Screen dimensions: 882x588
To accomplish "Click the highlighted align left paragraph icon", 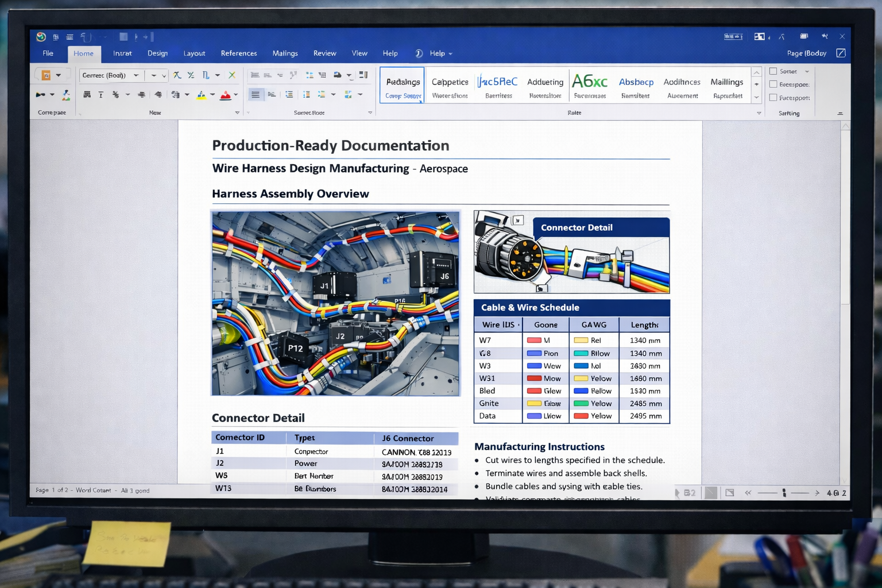I will point(255,95).
